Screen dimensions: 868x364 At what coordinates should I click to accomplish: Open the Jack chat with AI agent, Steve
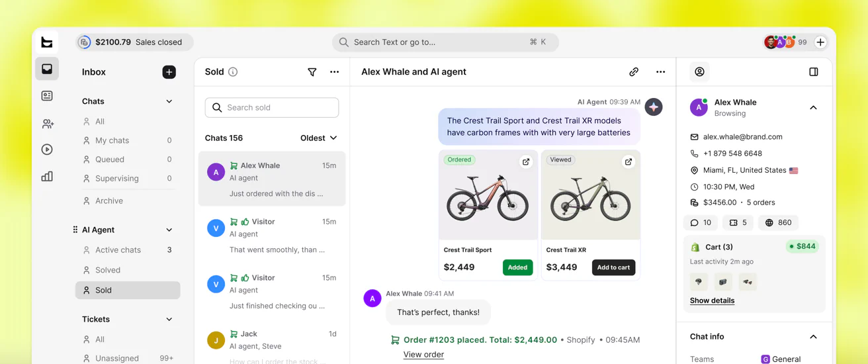point(272,345)
